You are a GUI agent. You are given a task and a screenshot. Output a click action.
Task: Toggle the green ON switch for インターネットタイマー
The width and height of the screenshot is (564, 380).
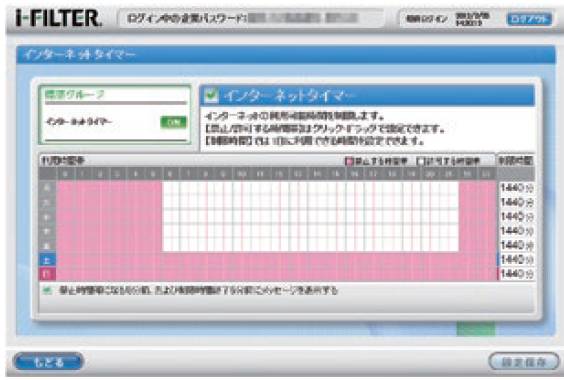[174, 122]
